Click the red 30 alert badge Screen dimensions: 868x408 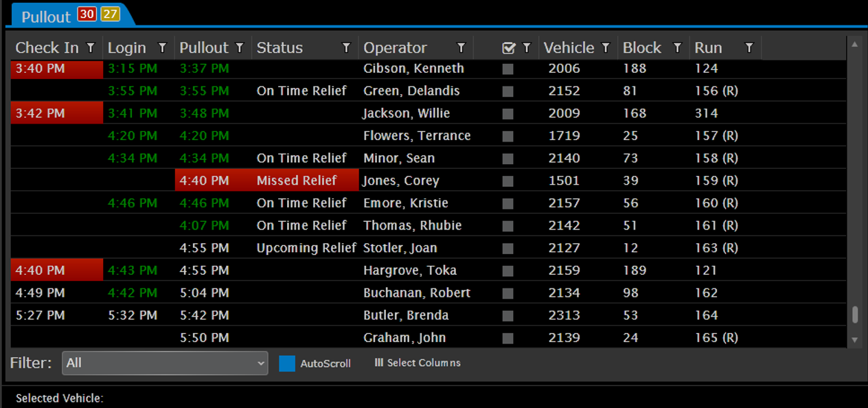87,14
